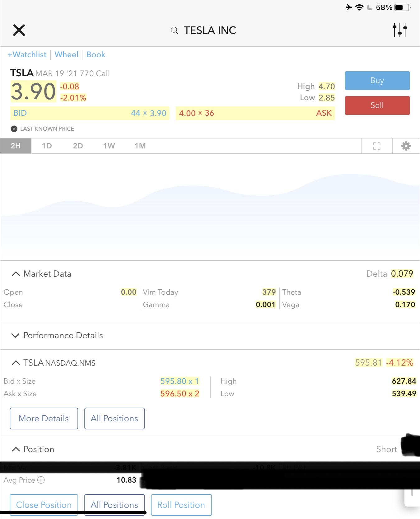Viewport: 420px width, 519px height.
Task: Tap the -0.08 price change value
Action: coord(70,86)
